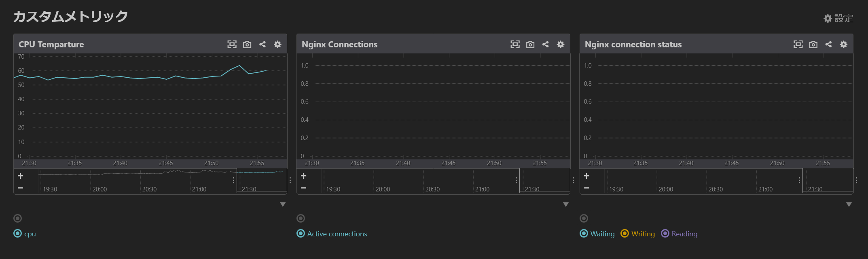Open Nginx Connections graph settings gear
Image resolution: width=868 pixels, height=259 pixels.
561,45
